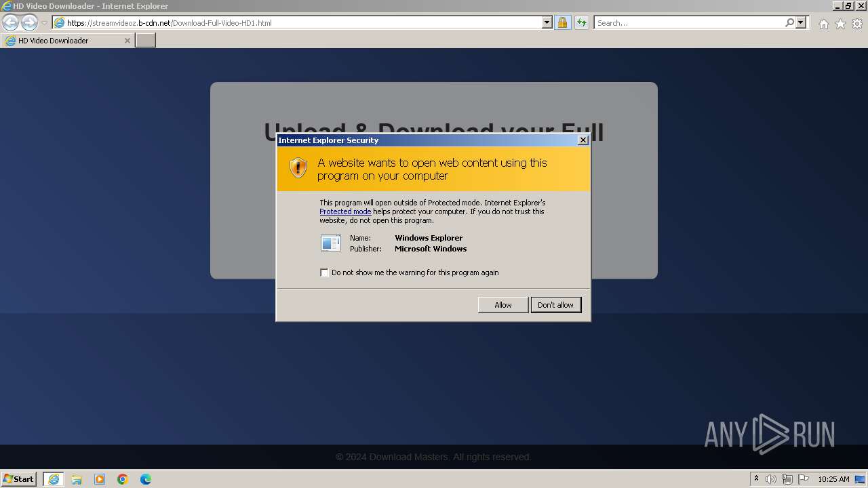Open a new blank tab

pyautogui.click(x=146, y=41)
